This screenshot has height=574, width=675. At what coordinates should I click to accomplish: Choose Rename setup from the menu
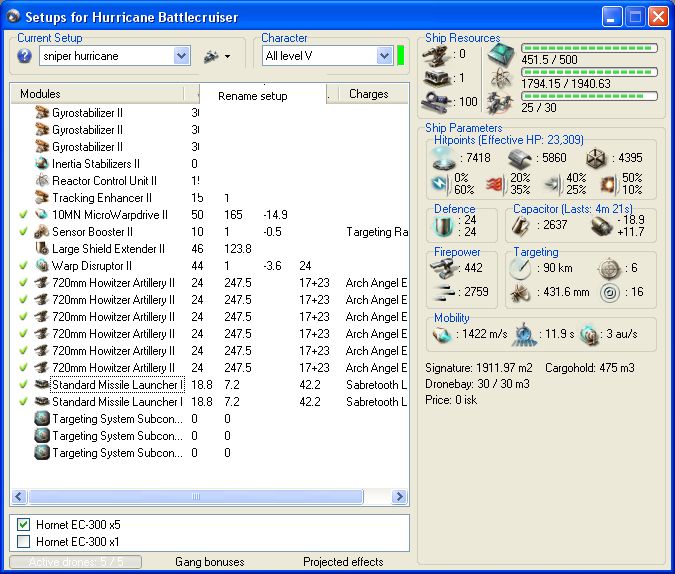point(253,96)
